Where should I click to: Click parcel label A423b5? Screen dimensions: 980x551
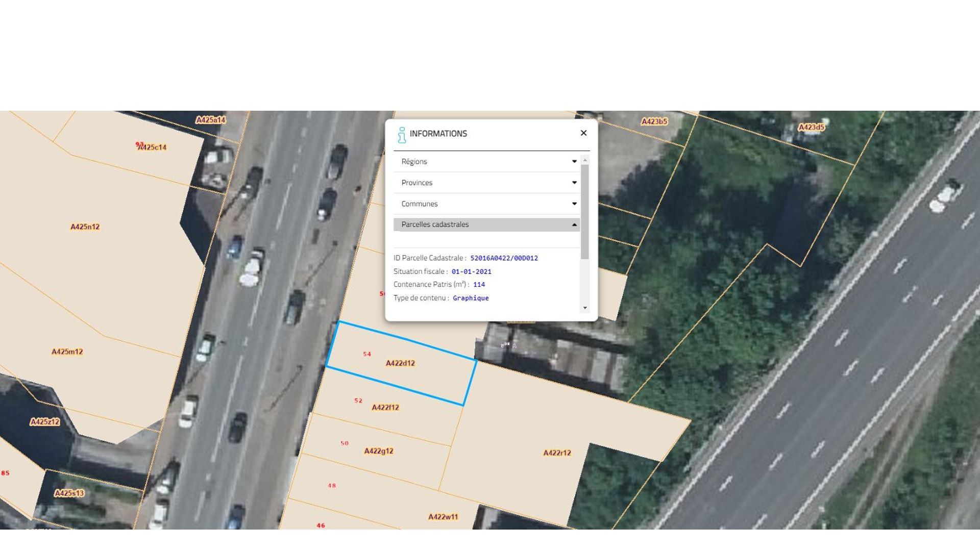[x=654, y=121]
